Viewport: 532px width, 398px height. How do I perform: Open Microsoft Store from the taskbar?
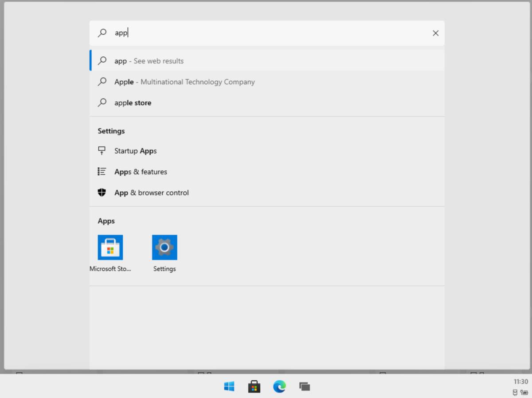click(254, 386)
